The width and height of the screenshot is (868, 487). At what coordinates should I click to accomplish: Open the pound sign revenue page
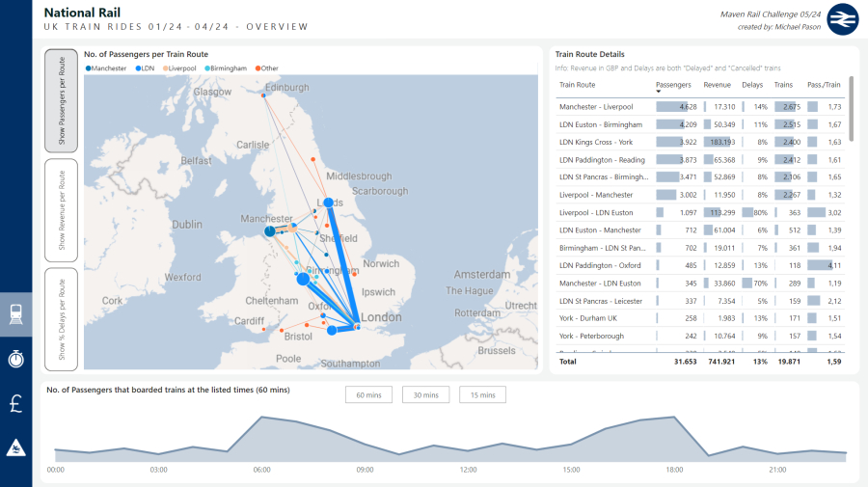pos(16,403)
